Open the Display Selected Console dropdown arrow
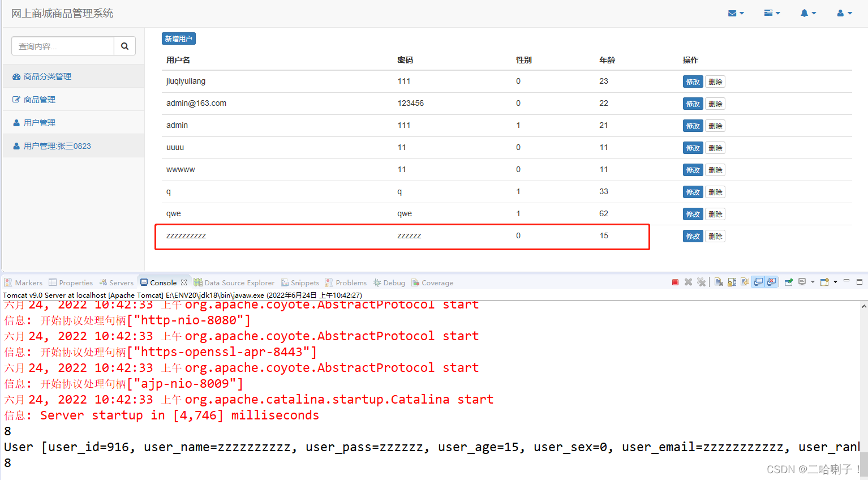Screen dimensions: 868x480 click(813, 282)
